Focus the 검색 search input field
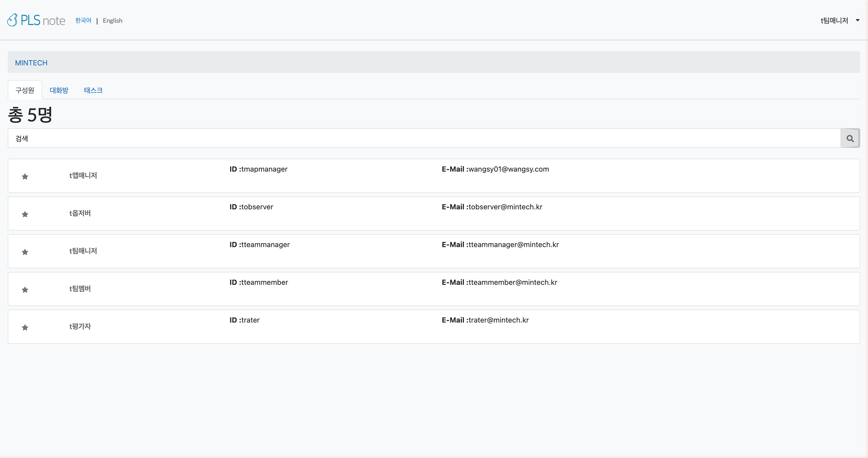This screenshot has width=868, height=458. (x=424, y=138)
